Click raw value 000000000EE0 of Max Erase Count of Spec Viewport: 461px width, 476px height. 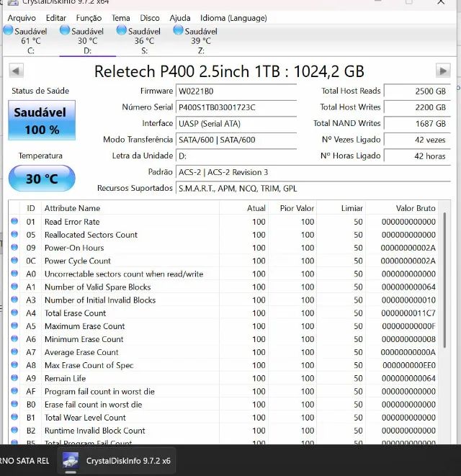pos(409,365)
